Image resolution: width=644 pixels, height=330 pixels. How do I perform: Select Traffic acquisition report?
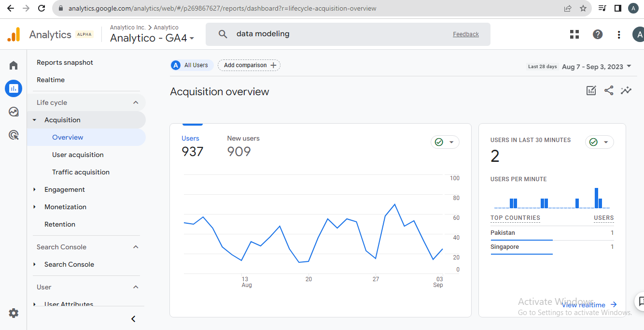(x=81, y=172)
